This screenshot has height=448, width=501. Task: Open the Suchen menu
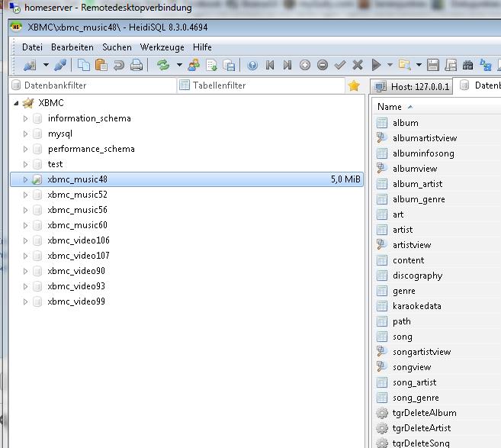point(117,47)
